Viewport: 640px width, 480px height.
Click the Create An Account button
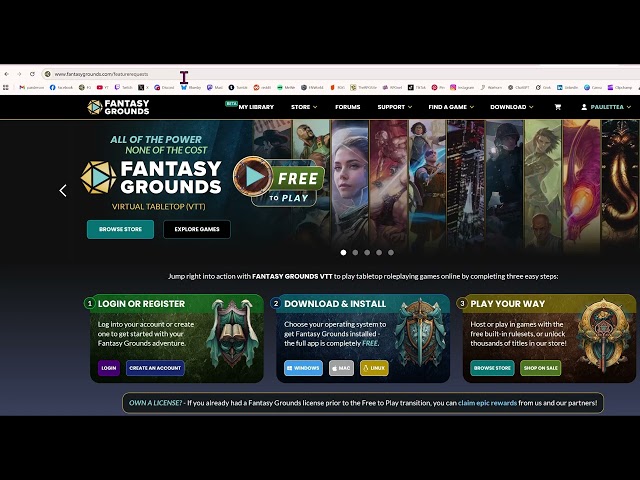155,368
